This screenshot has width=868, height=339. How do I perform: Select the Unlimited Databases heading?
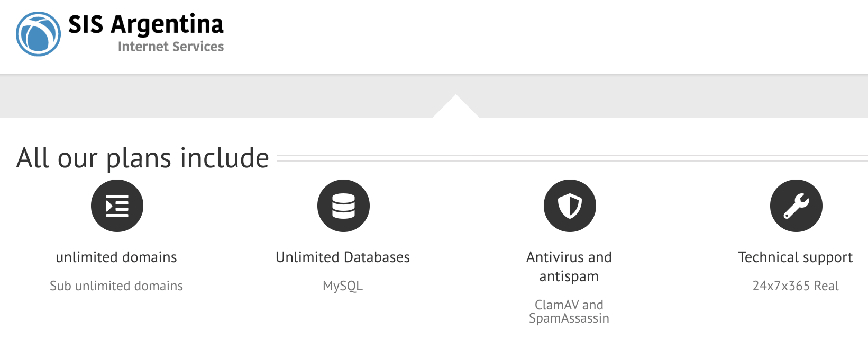click(x=343, y=257)
